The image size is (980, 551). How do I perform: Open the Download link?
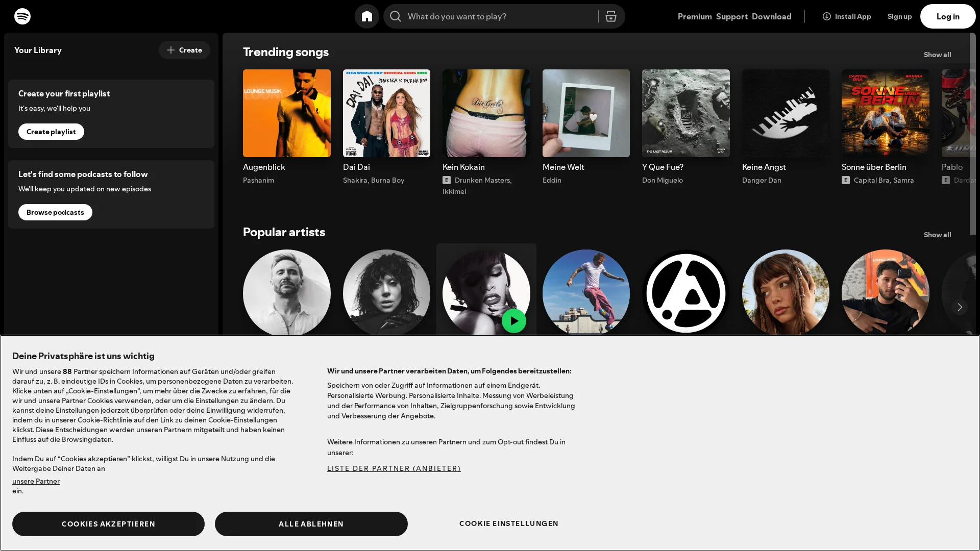772,16
